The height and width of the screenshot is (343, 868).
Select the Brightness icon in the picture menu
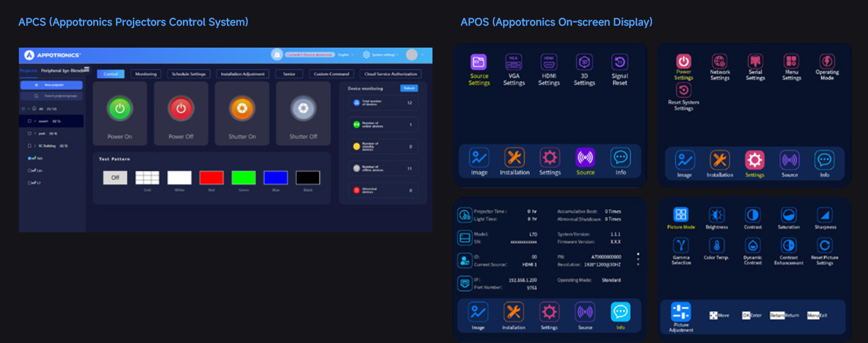tap(717, 215)
